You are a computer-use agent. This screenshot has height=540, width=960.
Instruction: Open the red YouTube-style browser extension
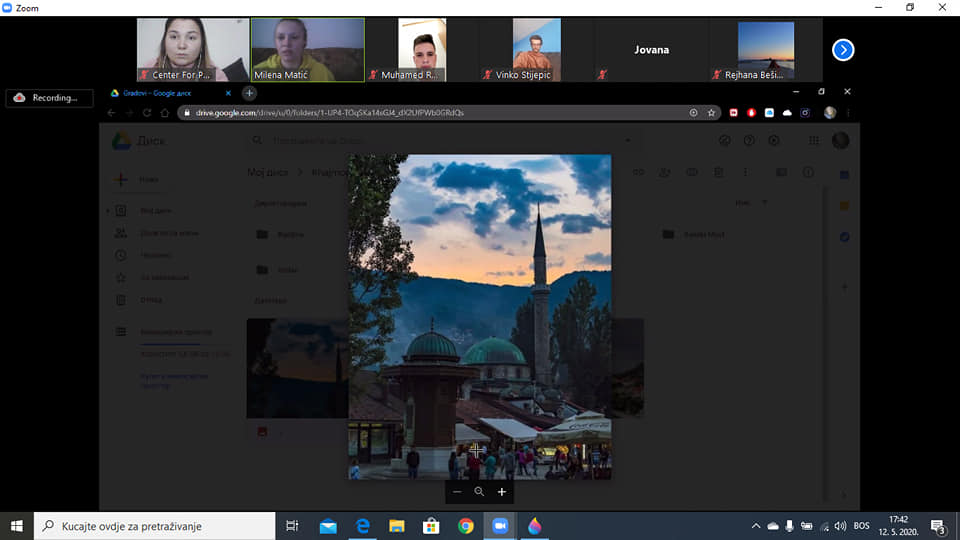point(733,113)
